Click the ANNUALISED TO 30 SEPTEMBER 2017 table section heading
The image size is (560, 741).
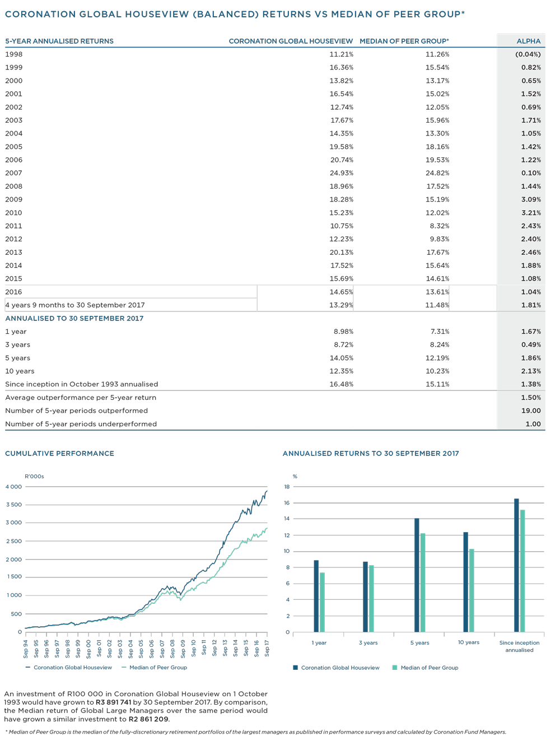[74, 318]
